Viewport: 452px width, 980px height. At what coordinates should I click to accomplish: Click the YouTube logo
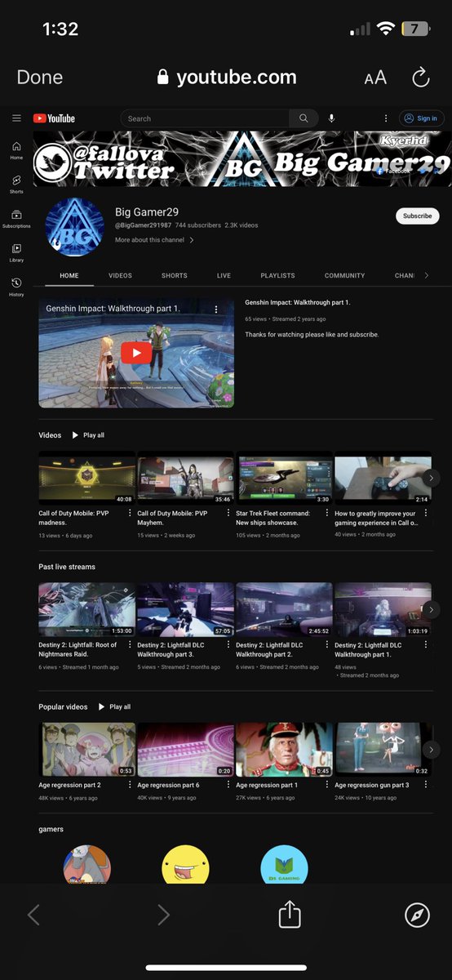click(x=54, y=118)
